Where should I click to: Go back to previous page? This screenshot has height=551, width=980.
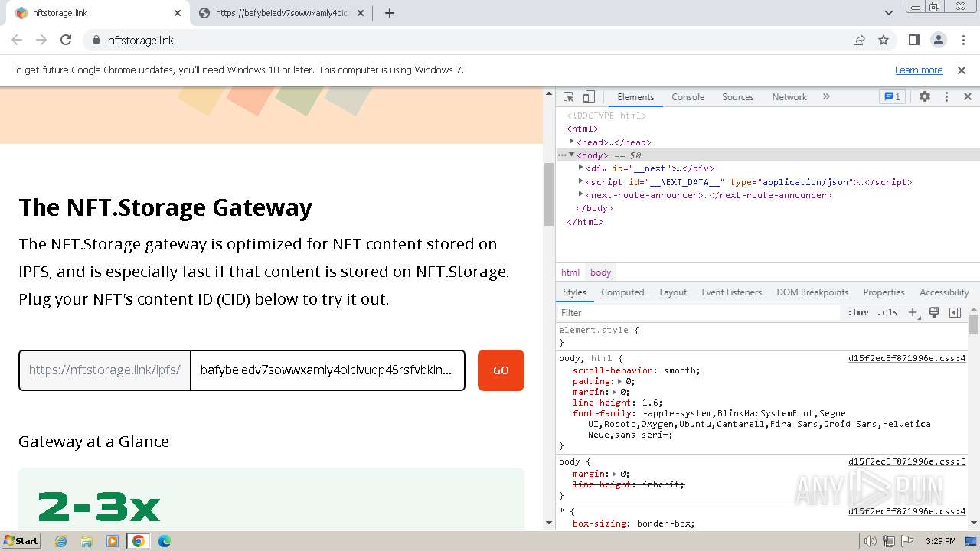17,41
